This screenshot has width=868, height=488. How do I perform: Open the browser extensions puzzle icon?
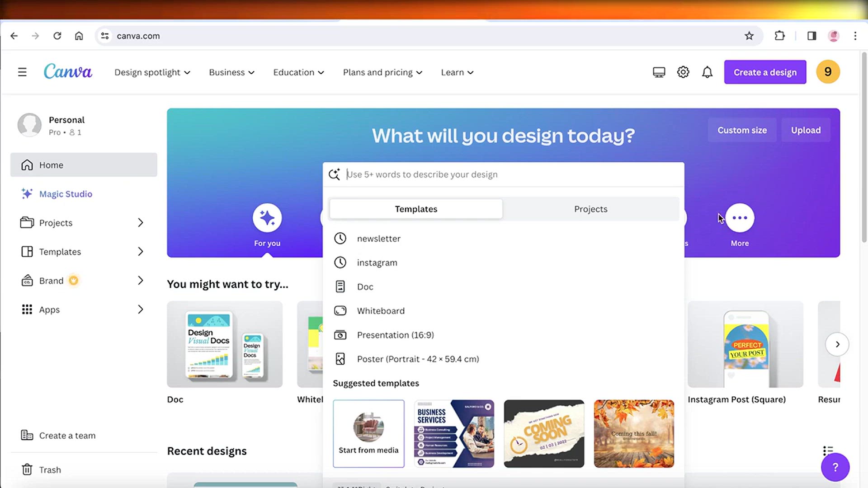tap(779, 36)
